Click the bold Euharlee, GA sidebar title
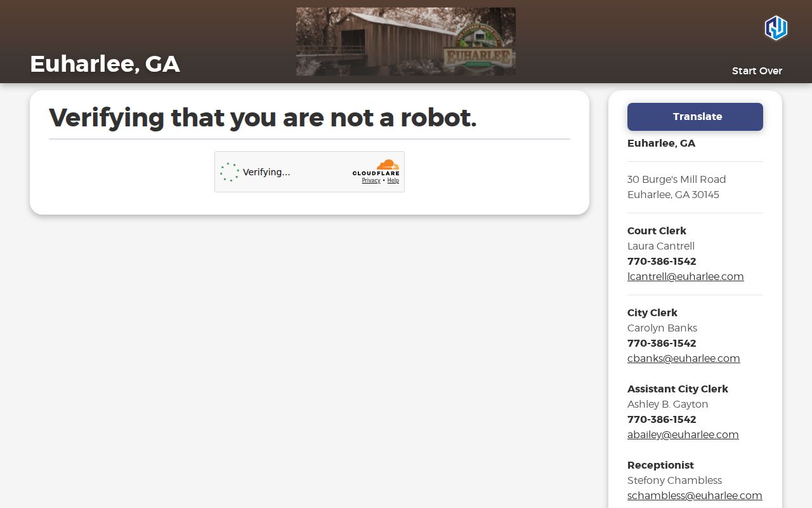Screen dimensions: 812x508 point(661,144)
